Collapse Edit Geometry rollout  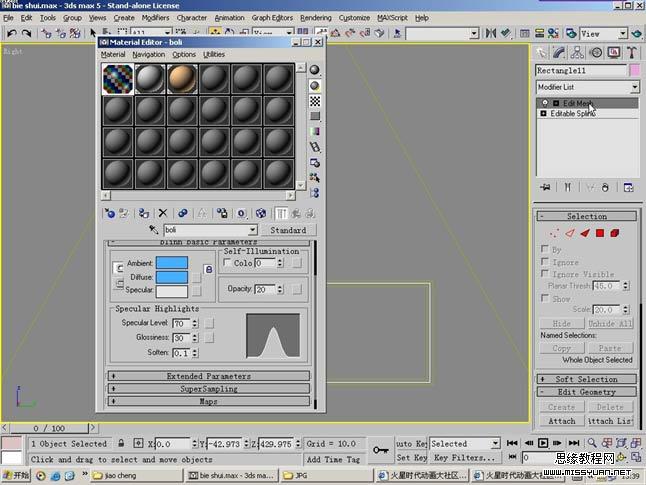pos(587,392)
